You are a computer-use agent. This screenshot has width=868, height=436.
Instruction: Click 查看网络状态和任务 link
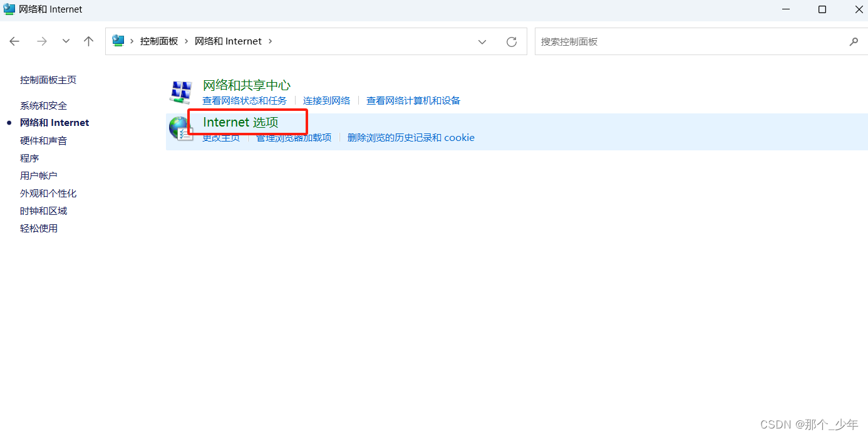tap(244, 101)
